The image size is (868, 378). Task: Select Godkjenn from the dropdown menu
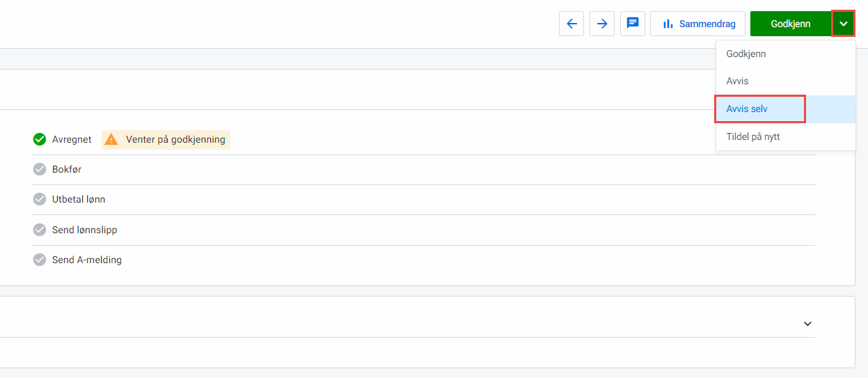[x=746, y=54]
